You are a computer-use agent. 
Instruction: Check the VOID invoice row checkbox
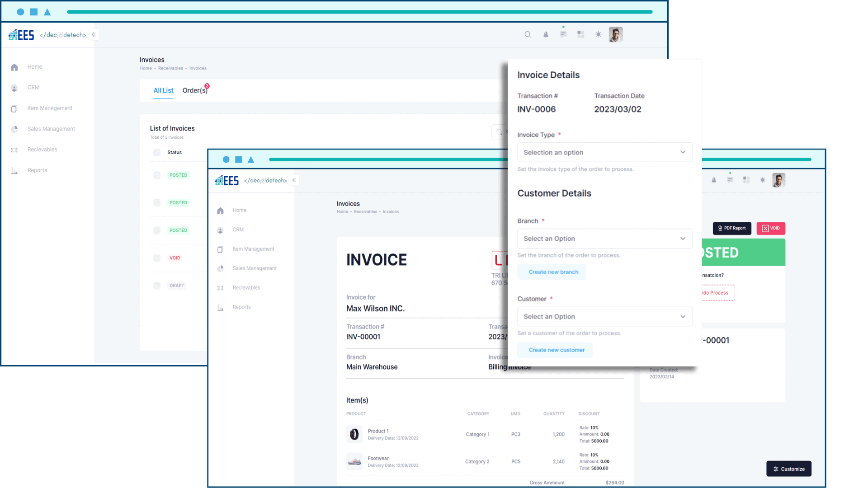click(157, 258)
